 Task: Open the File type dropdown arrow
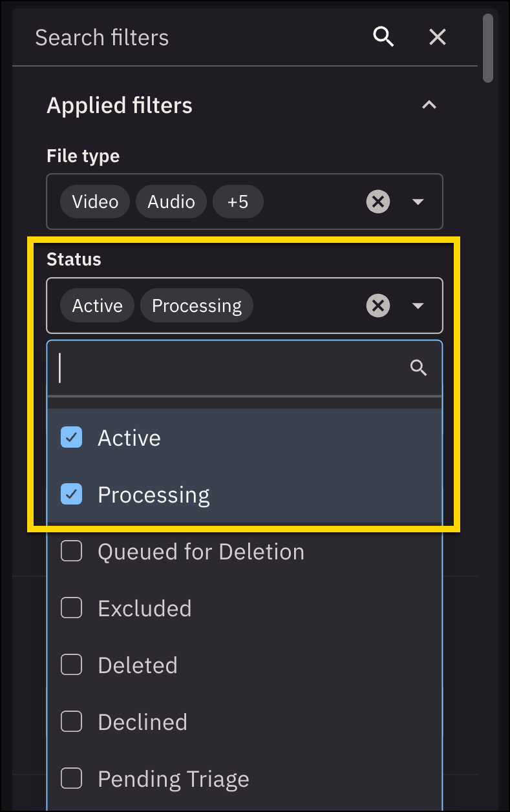[418, 202]
